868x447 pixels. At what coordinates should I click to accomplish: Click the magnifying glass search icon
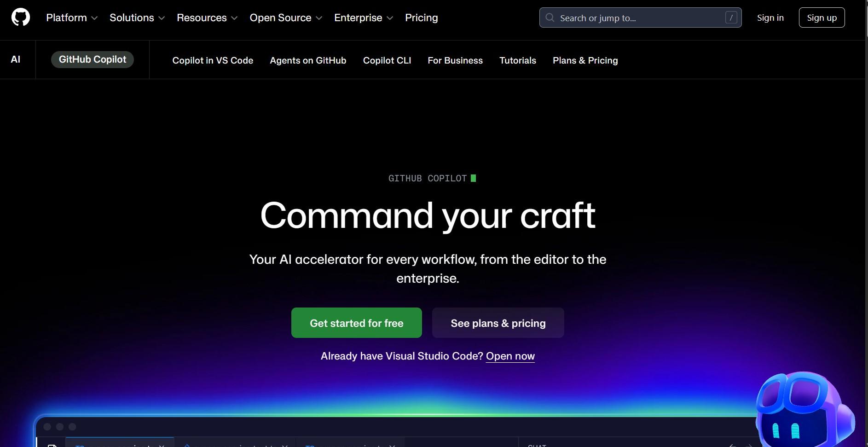(x=550, y=17)
